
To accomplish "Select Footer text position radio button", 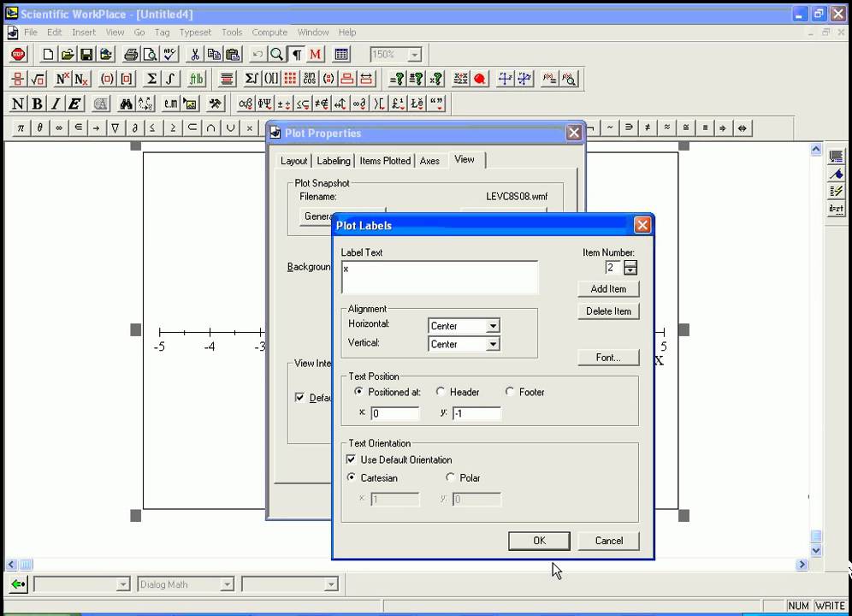I will pos(510,392).
